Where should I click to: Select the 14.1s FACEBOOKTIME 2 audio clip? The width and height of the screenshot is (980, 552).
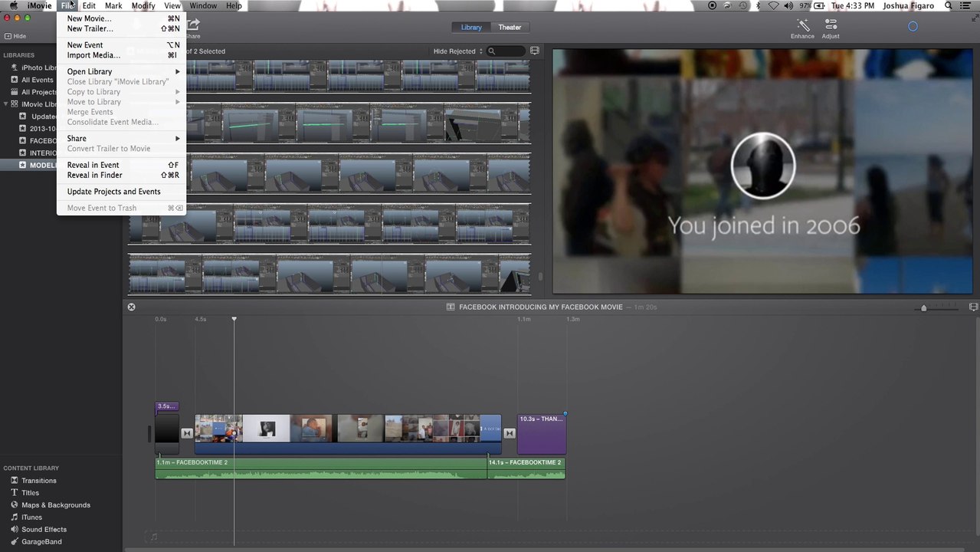(526, 468)
